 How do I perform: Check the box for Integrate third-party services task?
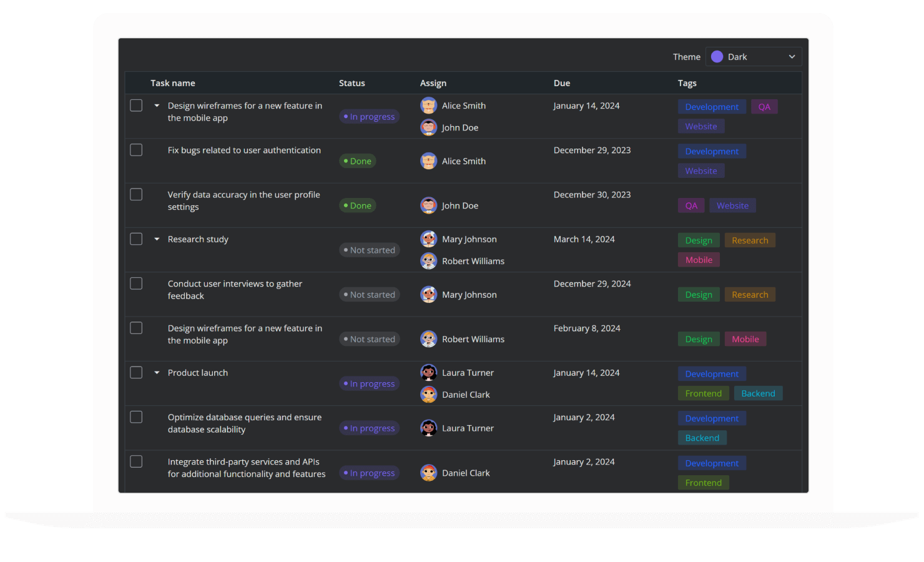coord(136,461)
